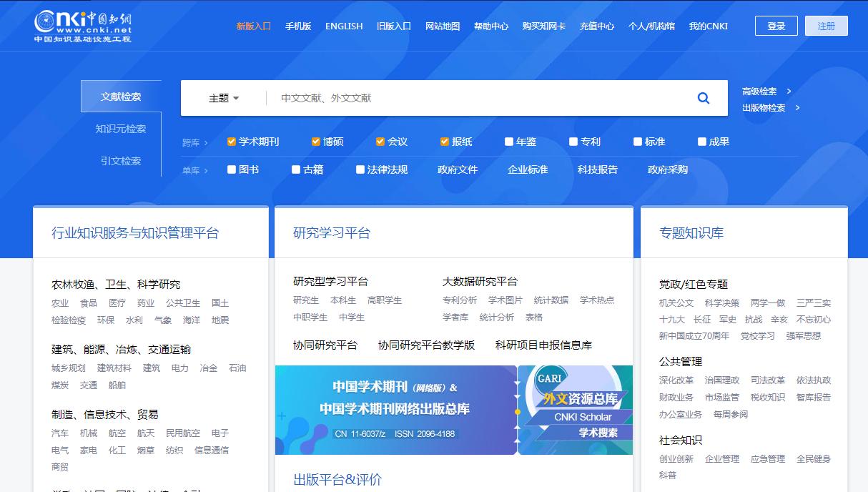Click the 每周参阅 link
868x492 pixels.
731,415
